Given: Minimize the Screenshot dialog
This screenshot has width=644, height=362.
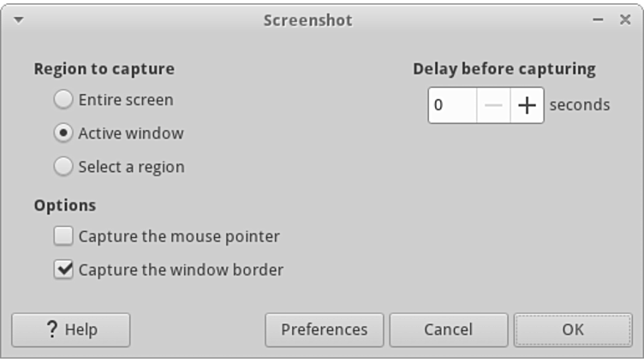Looking at the screenshot, I should [596, 20].
